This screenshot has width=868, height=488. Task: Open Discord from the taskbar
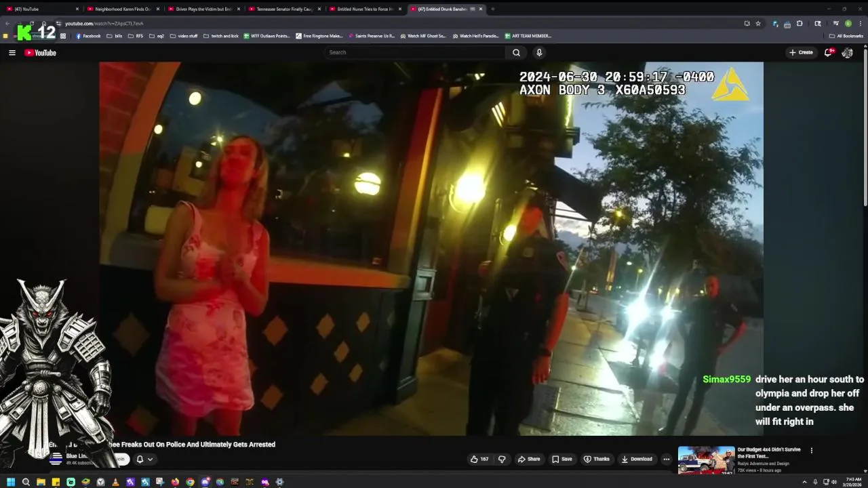[x=205, y=482]
